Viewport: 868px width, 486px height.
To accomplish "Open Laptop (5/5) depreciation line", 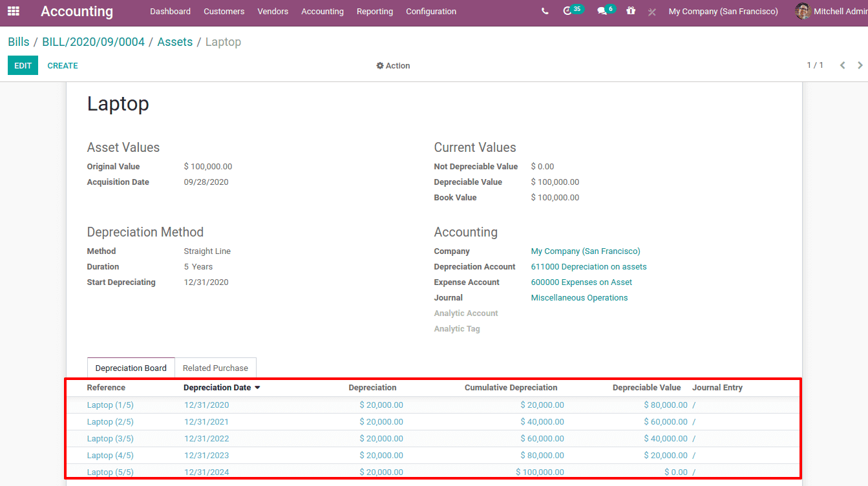I will 111,472.
